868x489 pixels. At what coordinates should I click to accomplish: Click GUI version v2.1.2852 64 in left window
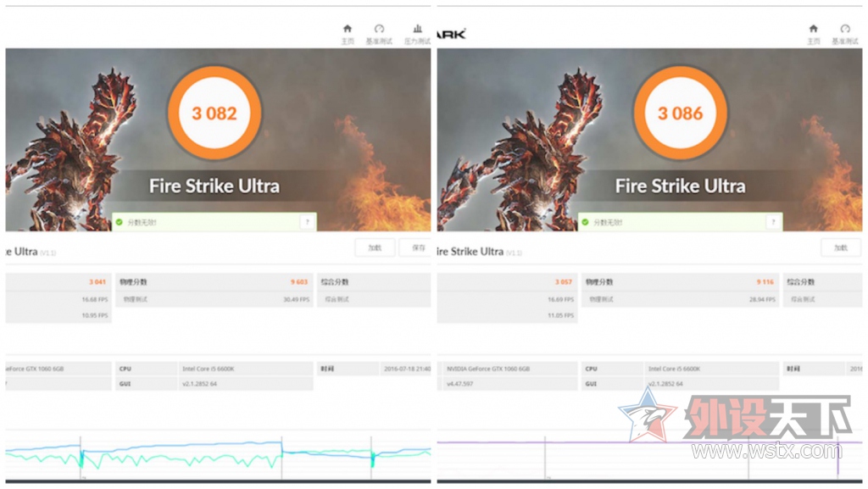[199, 383]
